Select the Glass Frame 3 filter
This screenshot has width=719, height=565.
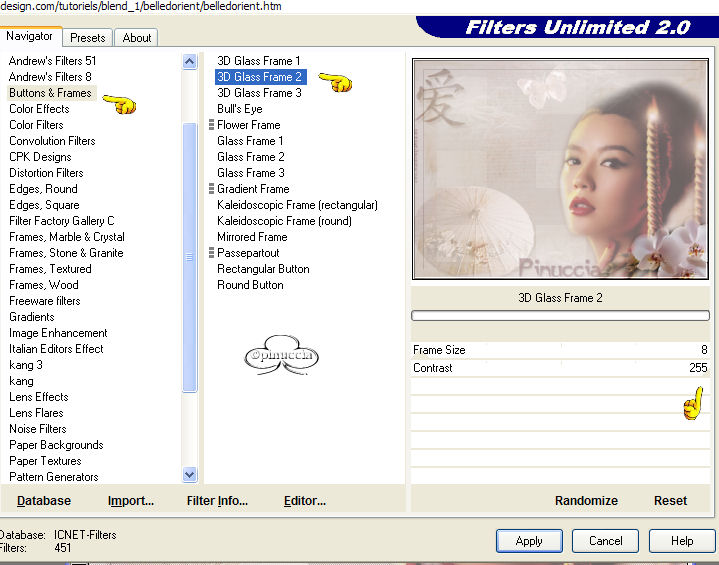pos(251,173)
